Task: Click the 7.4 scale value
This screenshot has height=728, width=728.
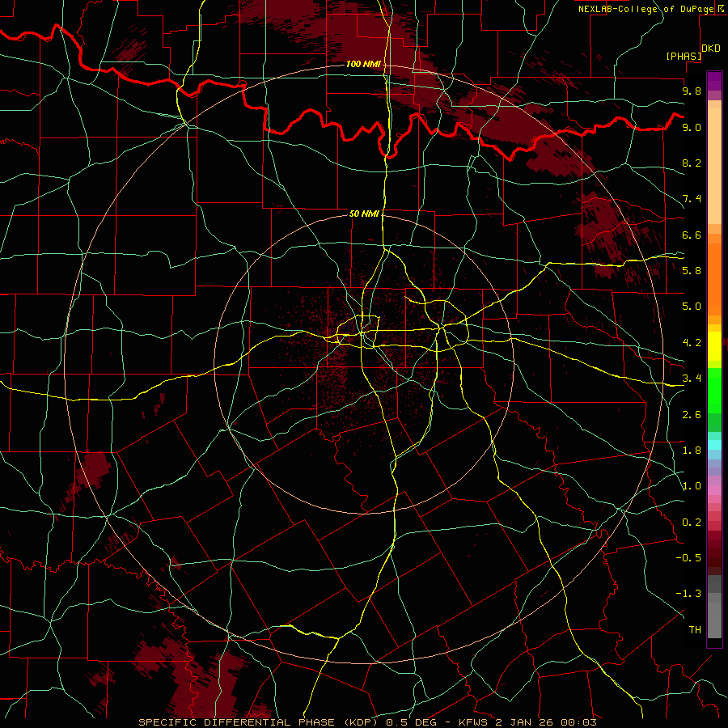Action: [692, 199]
